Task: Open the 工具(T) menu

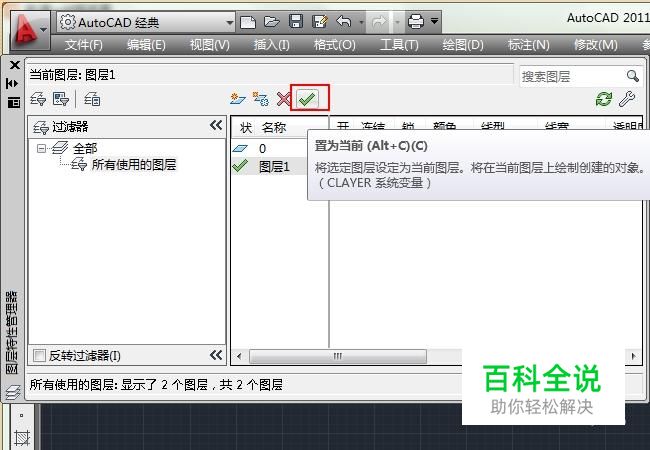Action: click(399, 44)
